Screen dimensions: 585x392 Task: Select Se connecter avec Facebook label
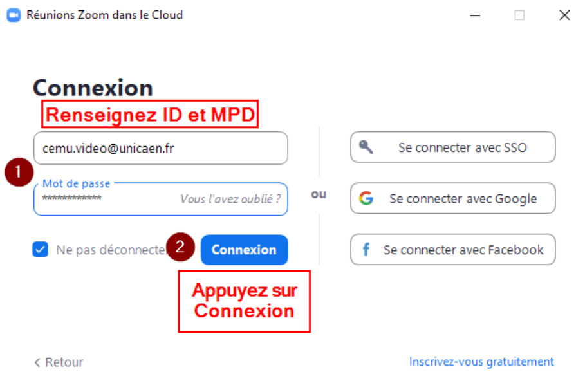tap(463, 250)
